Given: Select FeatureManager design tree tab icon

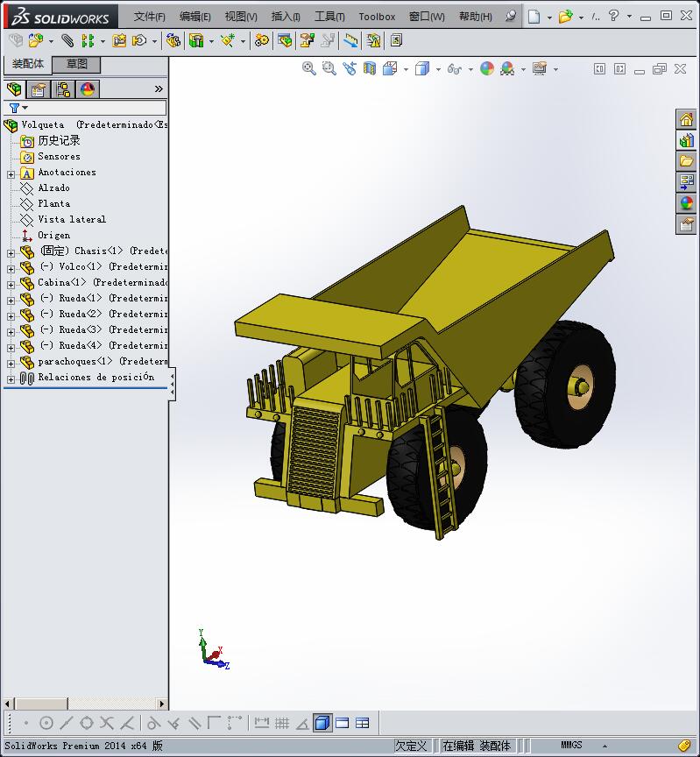Looking at the screenshot, I should pyautogui.click(x=14, y=89).
